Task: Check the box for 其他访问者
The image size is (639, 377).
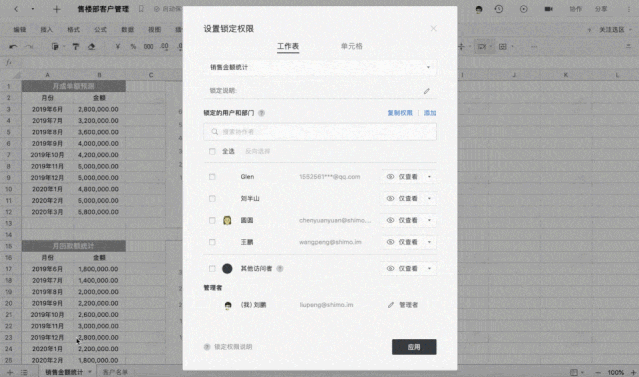Action: [212, 269]
